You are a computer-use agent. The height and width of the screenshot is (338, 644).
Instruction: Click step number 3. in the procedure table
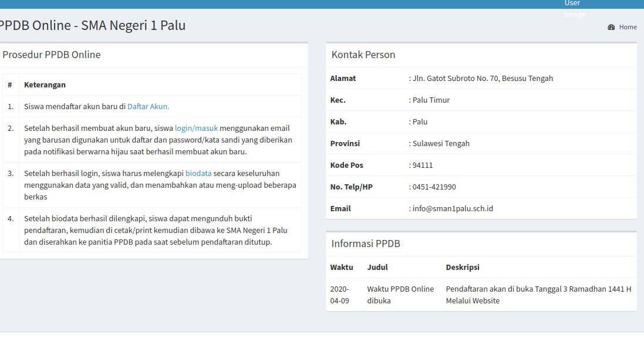[11, 174]
